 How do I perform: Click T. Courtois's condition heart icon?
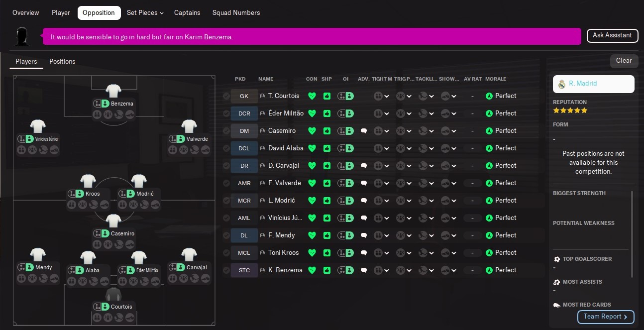pos(312,96)
